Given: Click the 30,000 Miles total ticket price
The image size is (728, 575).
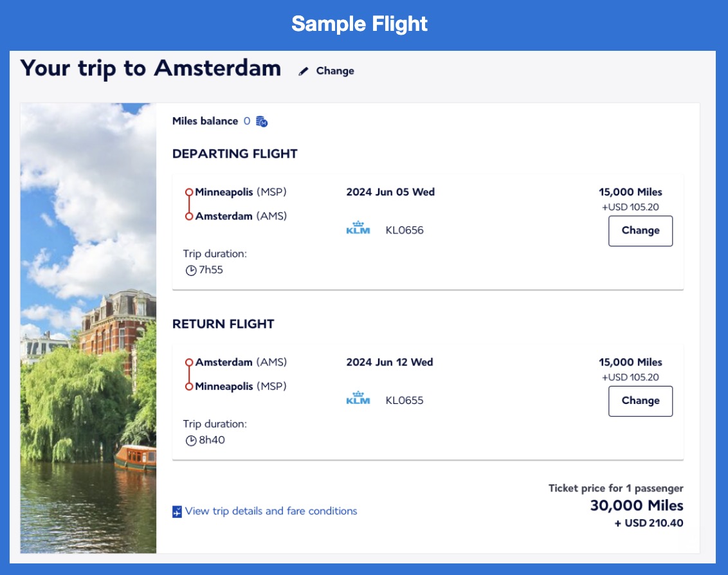Looking at the screenshot, I should [x=637, y=506].
